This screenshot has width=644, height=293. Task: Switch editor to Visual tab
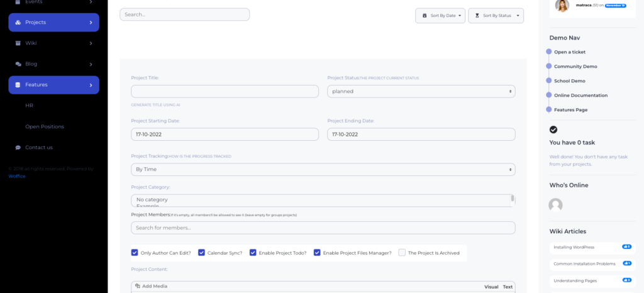[491, 287]
